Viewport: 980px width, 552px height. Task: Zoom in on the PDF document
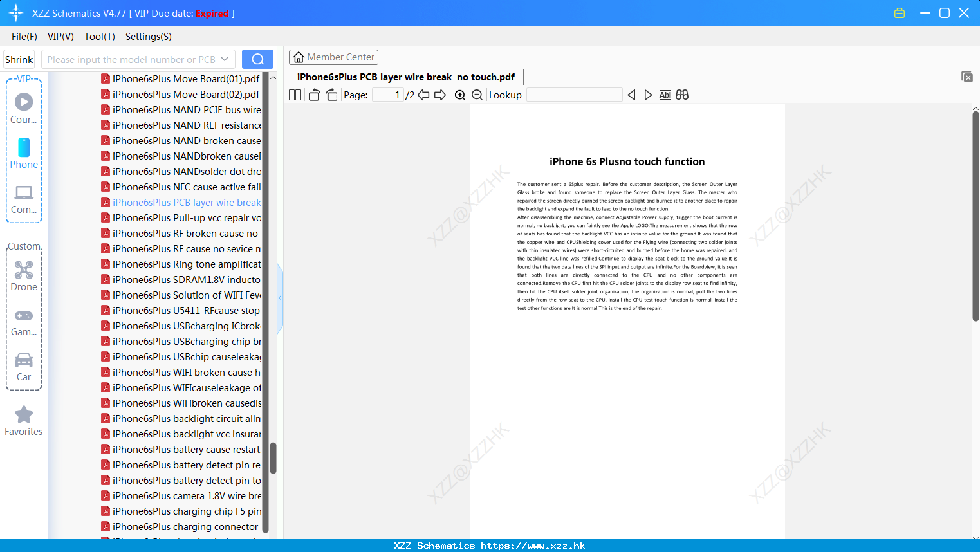click(x=460, y=95)
